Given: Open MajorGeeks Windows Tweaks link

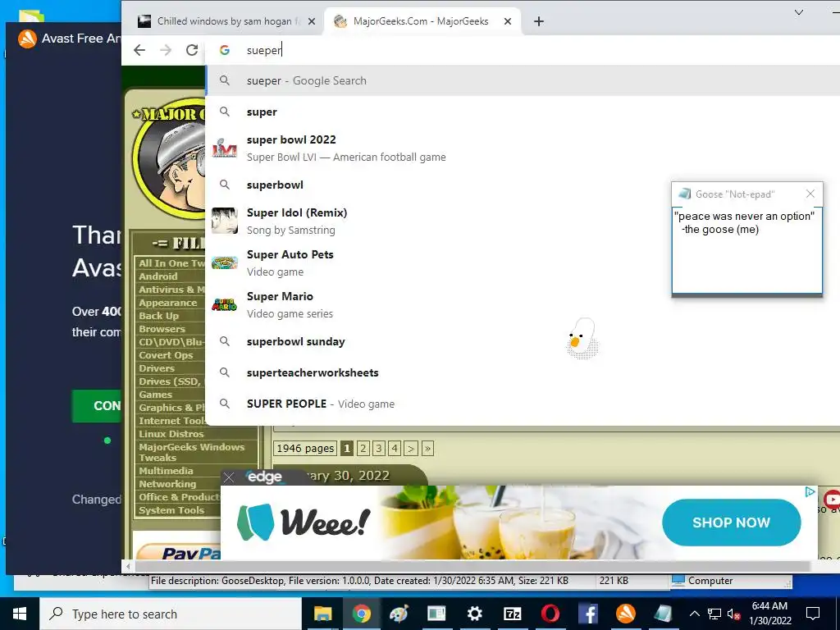Looking at the screenshot, I should (191, 452).
